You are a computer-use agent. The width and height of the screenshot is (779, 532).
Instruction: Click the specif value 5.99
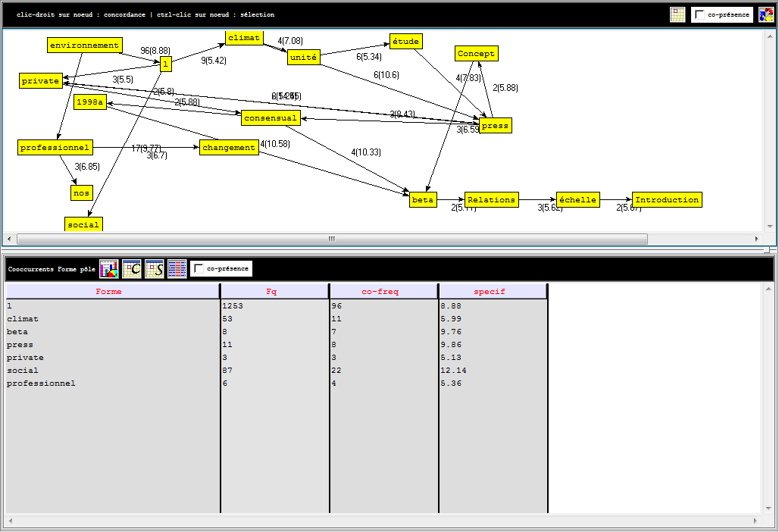point(451,319)
